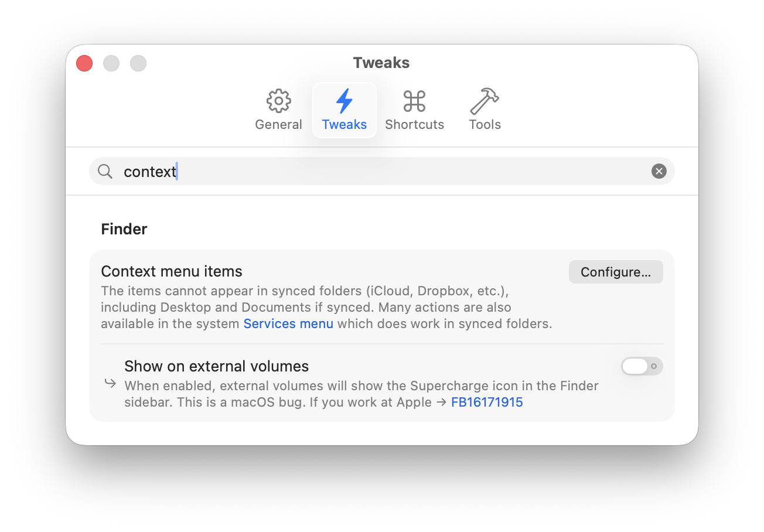This screenshot has width=764, height=532.
Task: Click the "Context menu items" setting title
Action: (172, 271)
